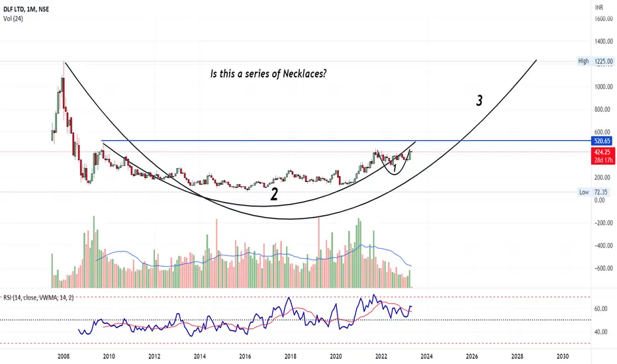Viewport: 617px width, 364px height.
Task: Click the 60.00 RSI scale value
Action: tap(601, 309)
